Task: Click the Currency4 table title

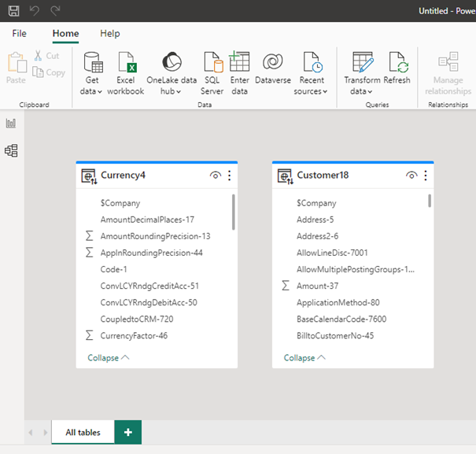Action: pyautogui.click(x=123, y=175)
